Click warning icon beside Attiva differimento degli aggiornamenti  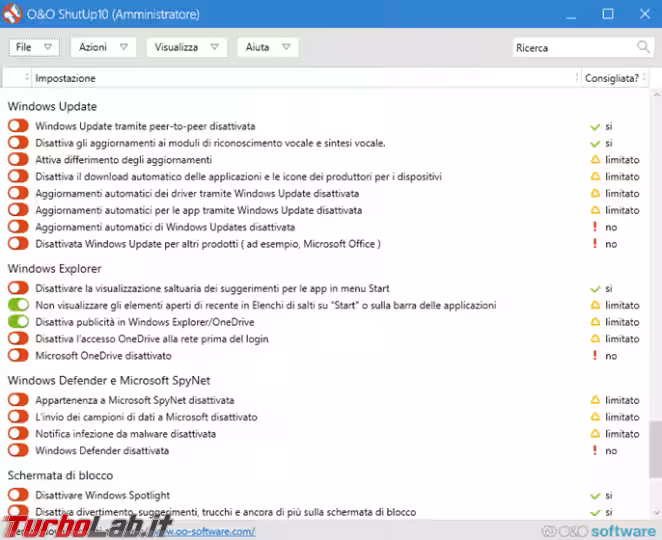[595, 160]
